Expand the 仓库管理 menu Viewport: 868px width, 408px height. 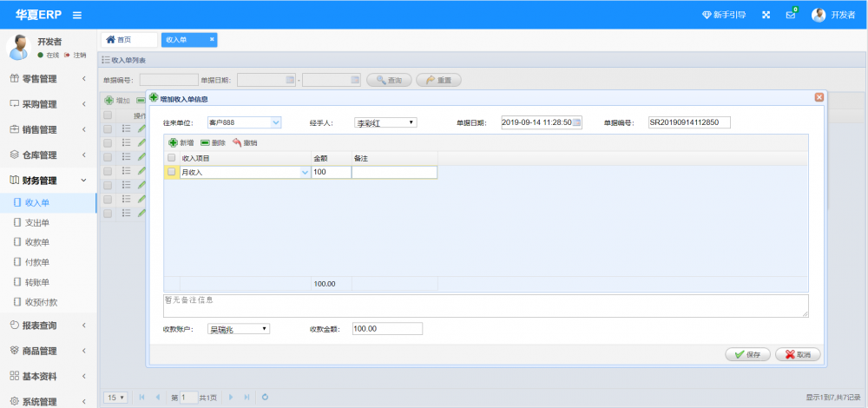[x=48, y=155]
